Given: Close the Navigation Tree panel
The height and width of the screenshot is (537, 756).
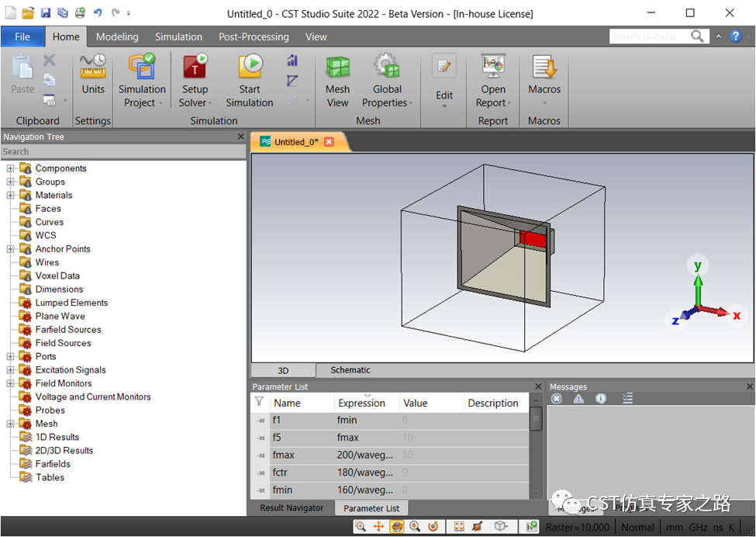Looking at the screenshot, I should 241,137.
